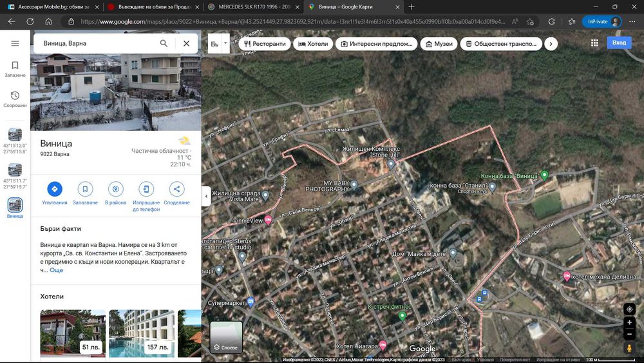Click the Условия footer link

486,360
